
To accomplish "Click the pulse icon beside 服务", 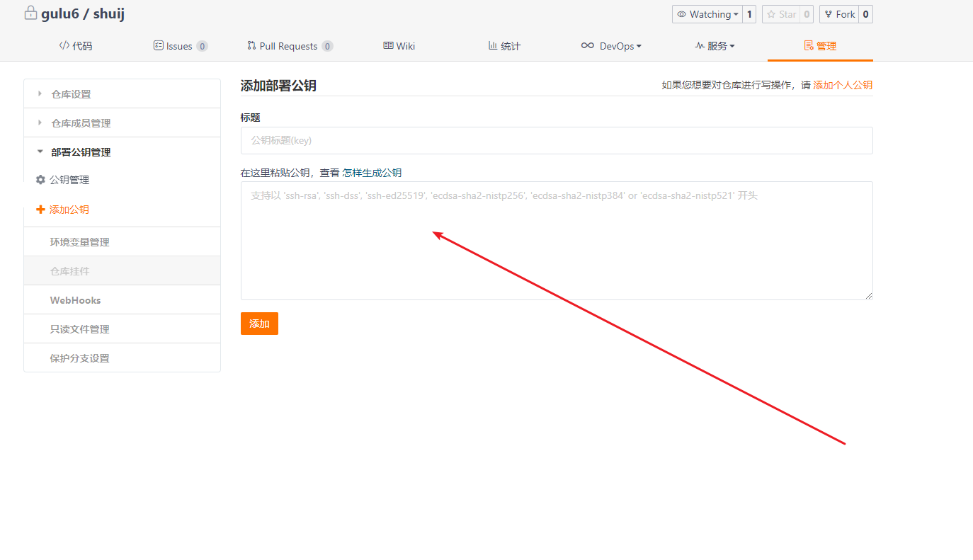I will coord(700,45).
